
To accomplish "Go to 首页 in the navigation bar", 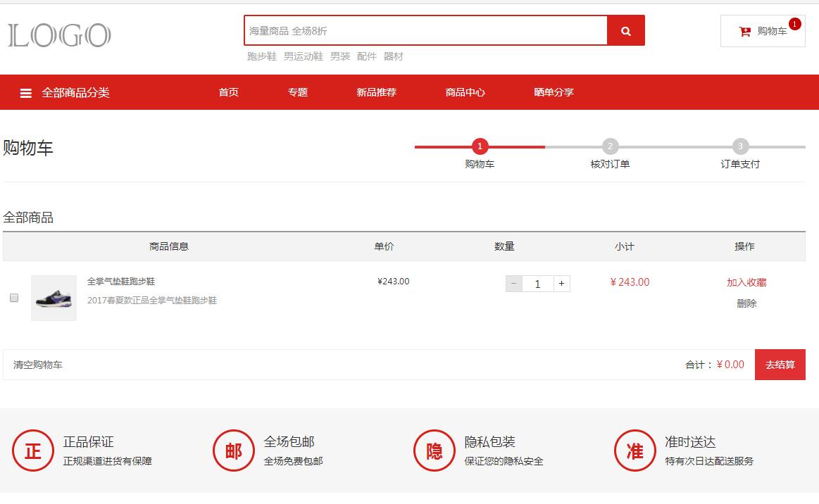I will [229, 92].
